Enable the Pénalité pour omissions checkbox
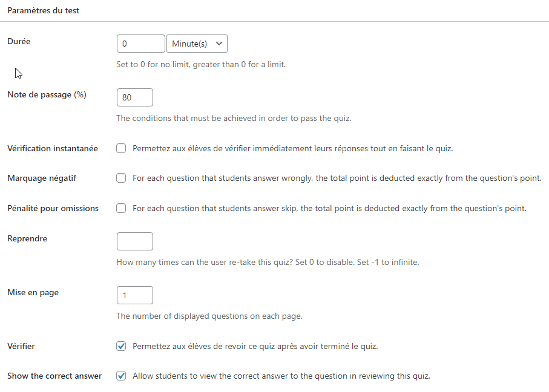 [120, 207]
